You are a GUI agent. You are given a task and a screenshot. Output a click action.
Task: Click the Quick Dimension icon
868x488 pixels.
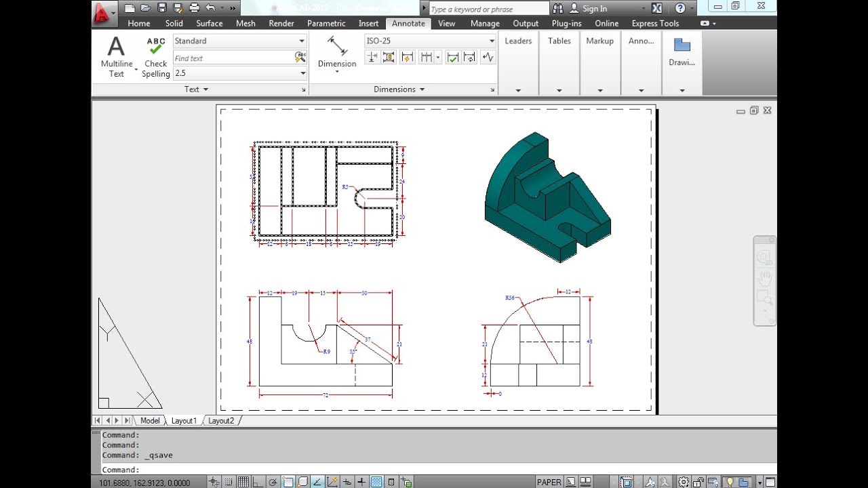(407, 58)
